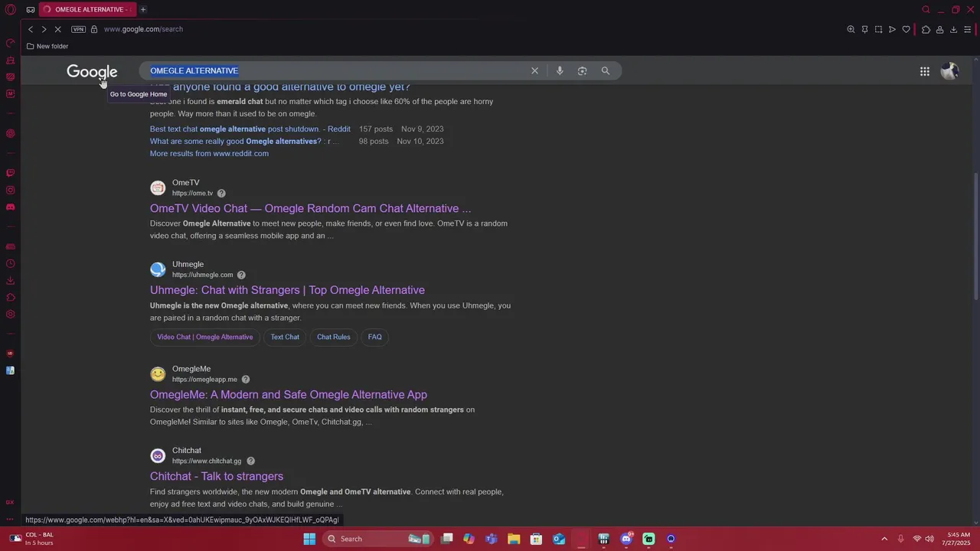Open the downloads arrow icon in toolbar
The image size is (980, 551).
click(x=953, y=29)
